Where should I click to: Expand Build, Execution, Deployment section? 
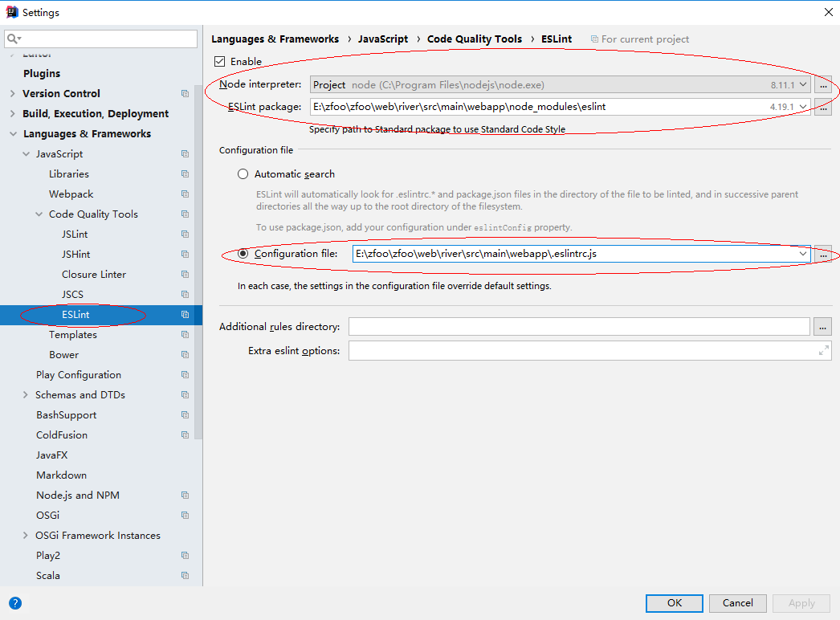(x=13, y=113)
